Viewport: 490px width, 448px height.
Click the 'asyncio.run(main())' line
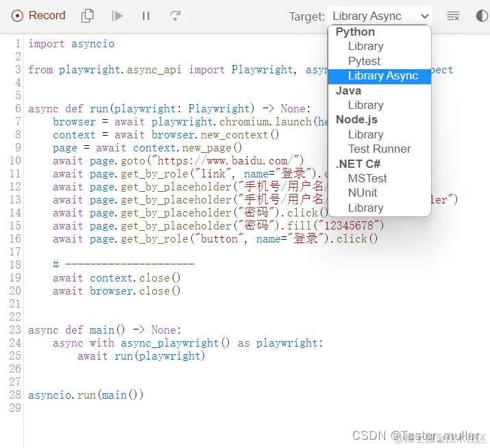pos(86,395)
